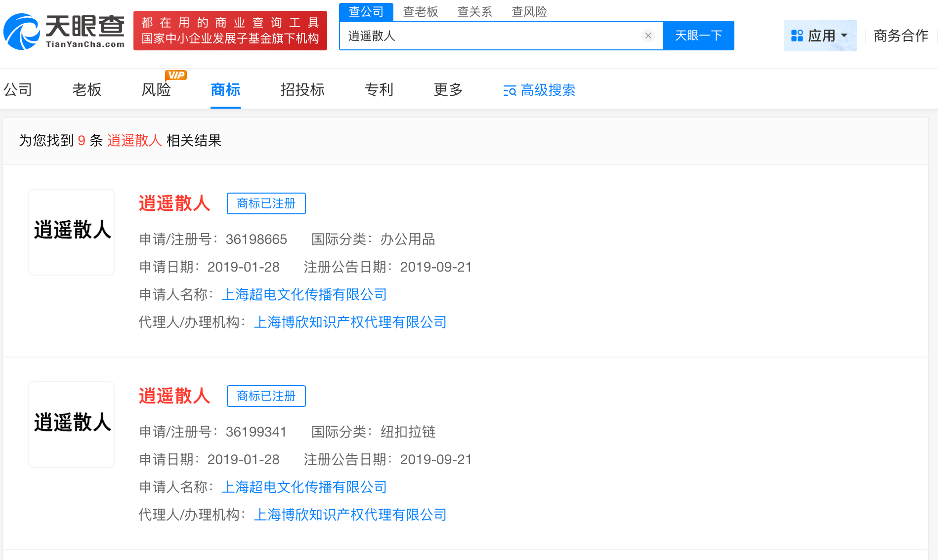Open the 查风险 option
This screenshot has width=938, height=560.
pos(528,11)
